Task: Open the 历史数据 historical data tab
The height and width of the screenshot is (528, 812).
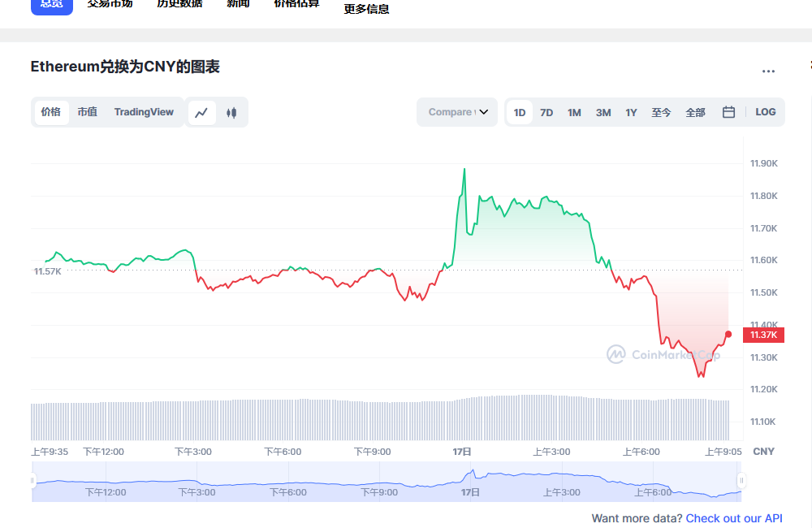Action: [x=179, y=4]
